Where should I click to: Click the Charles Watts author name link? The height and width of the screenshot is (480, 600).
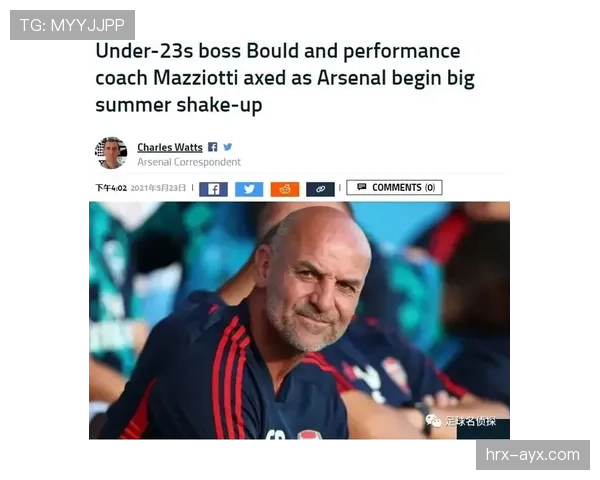pos(170,147)
